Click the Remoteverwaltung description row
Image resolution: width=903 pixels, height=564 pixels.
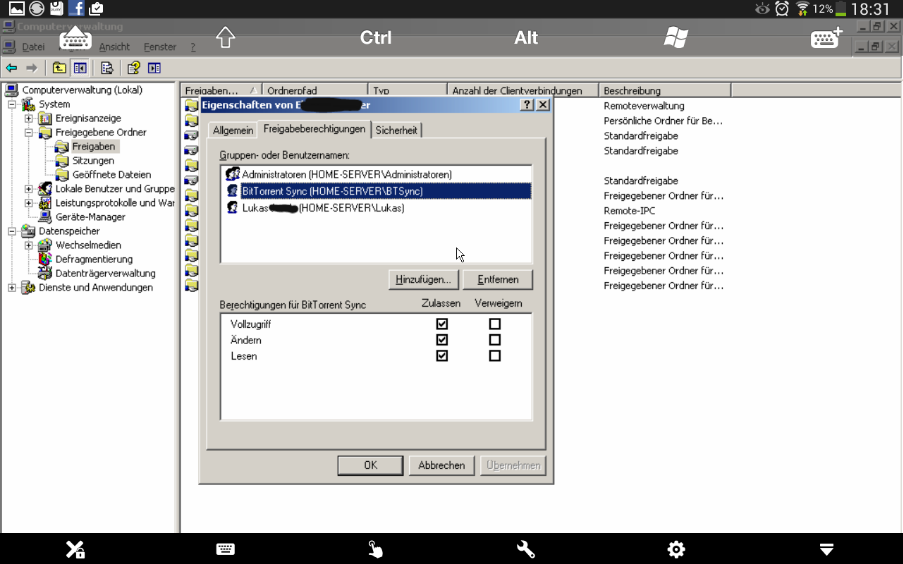(x=644, y=106)
